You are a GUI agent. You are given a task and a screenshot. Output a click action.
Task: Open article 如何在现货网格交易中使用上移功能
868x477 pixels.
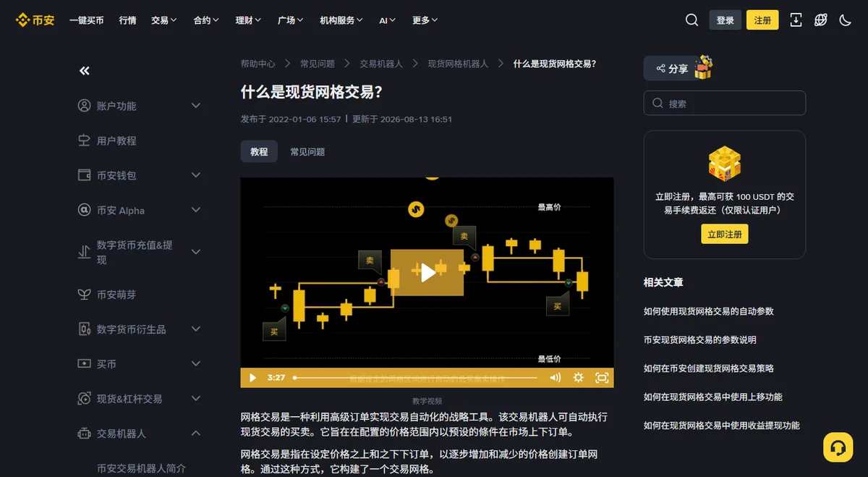tap(713, 397)
